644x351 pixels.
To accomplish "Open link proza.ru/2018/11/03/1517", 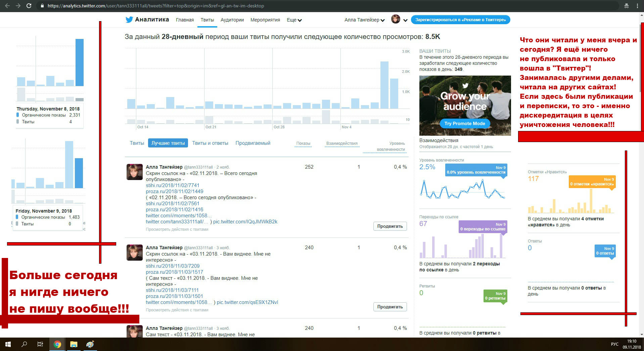I will [x=175, y=272].
